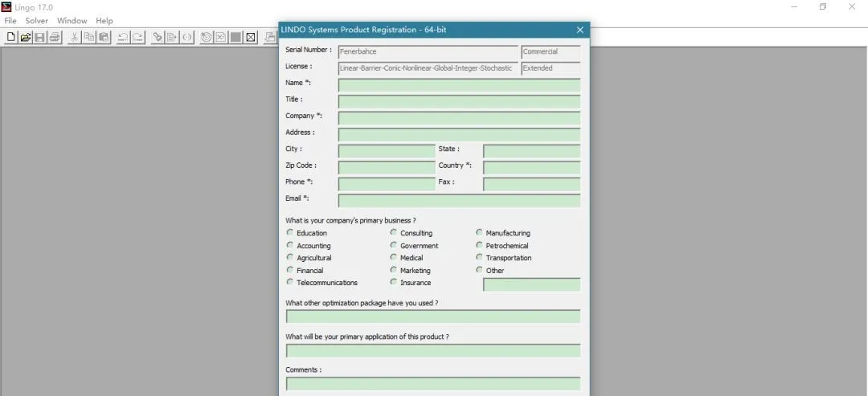Select the Insurance radio button
868x396 pixels.
click(x=394, y=282)
